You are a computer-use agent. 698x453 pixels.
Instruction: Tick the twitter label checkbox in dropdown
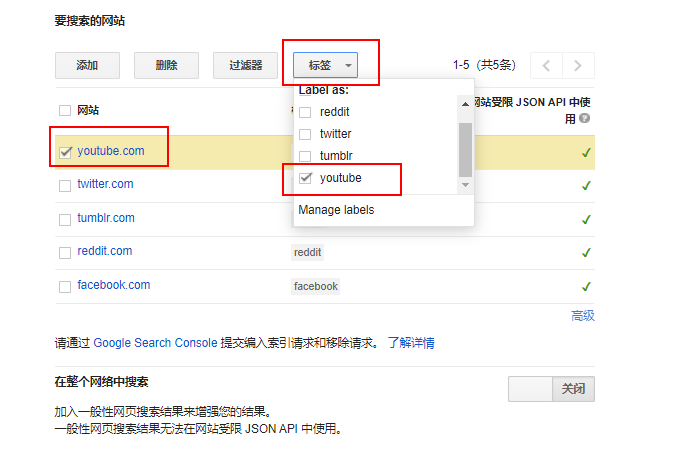(x=305, y=134)
